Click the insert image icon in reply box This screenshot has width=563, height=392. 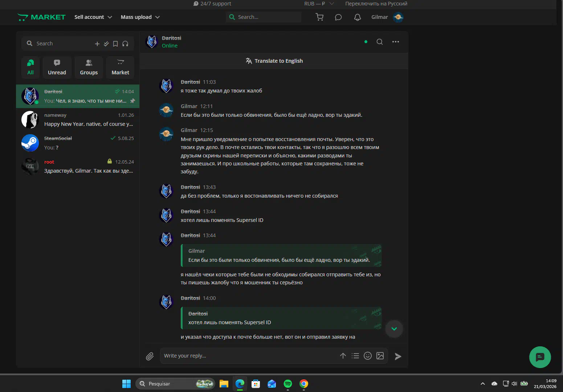[x=380, y=356]
